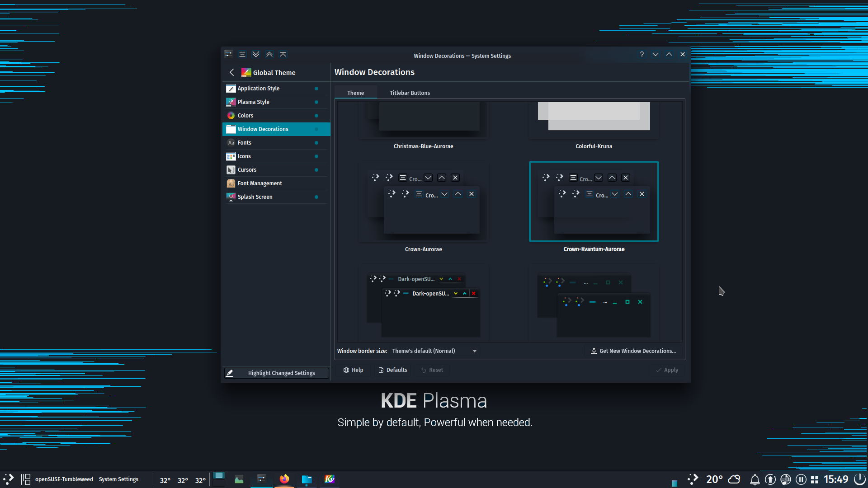
Task: Click System Settings app menu on taskbar
Action: pyautogui.click(x=119, y=479)
